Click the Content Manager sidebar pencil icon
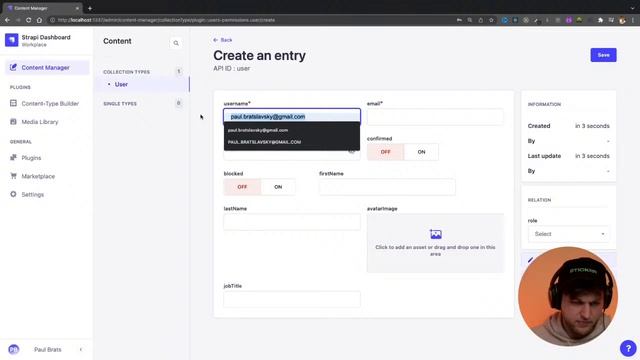This screenshot has width=640, height=360. click(x=13, y=67)
